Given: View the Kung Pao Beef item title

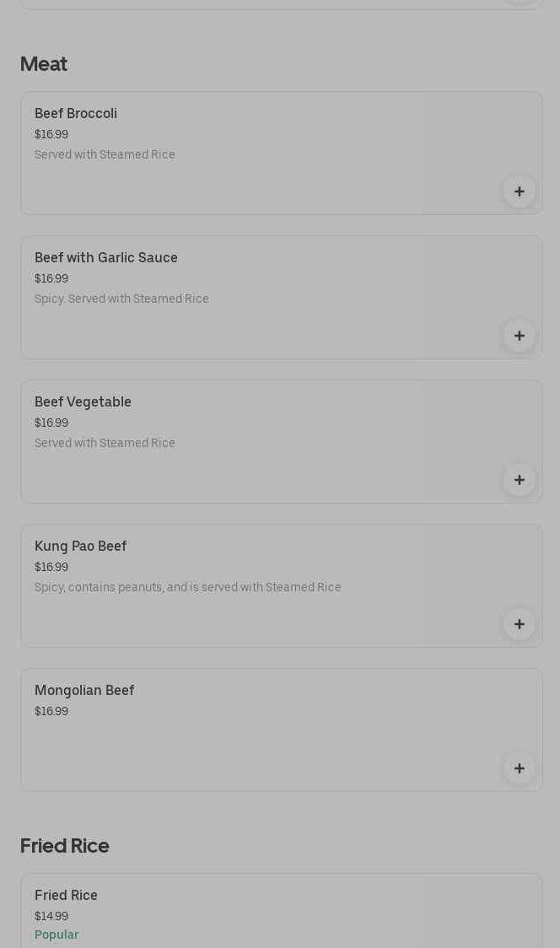Looking at the screenshot, I should tap(81, 547).
